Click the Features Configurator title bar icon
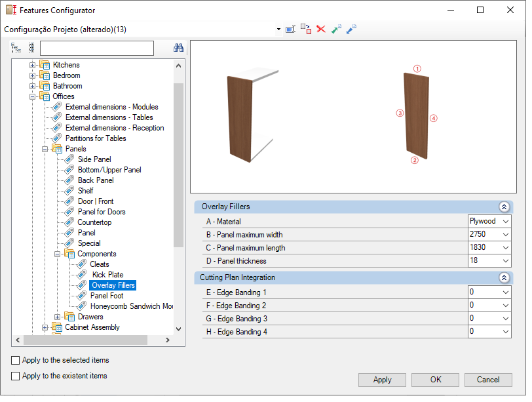This screenshot has width=532, height=402. (x=11, y=10)
